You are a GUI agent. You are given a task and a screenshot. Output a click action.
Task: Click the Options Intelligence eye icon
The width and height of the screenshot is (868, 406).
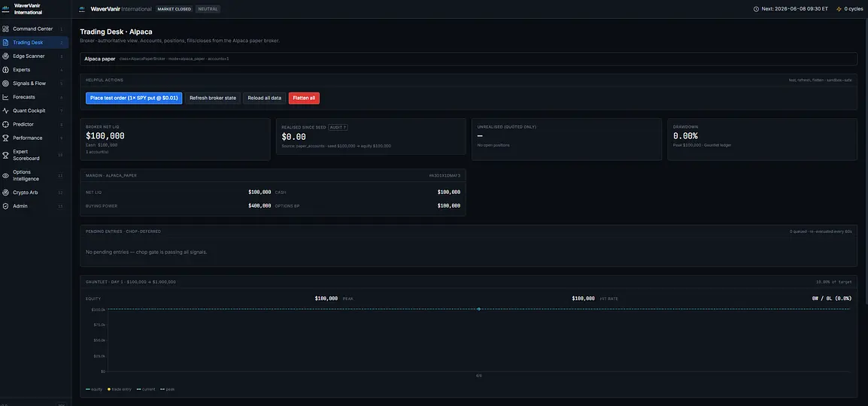(5, 175)
